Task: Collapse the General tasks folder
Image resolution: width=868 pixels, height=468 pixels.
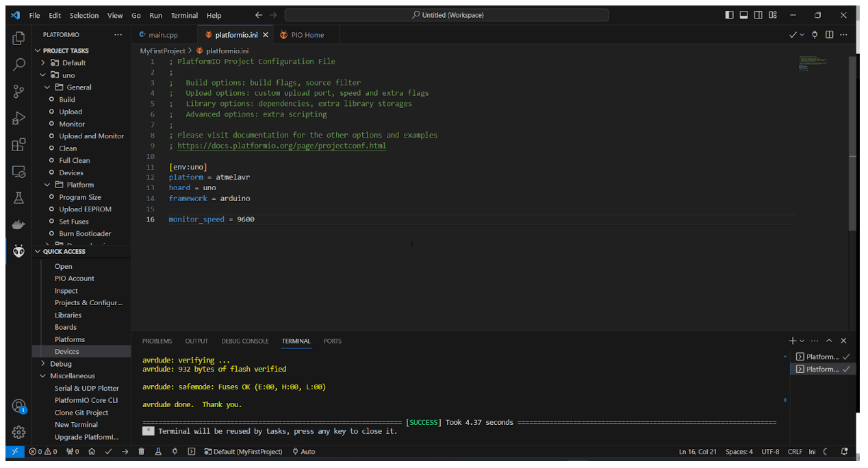Action: pyautogui.click(x=47, y=88)
